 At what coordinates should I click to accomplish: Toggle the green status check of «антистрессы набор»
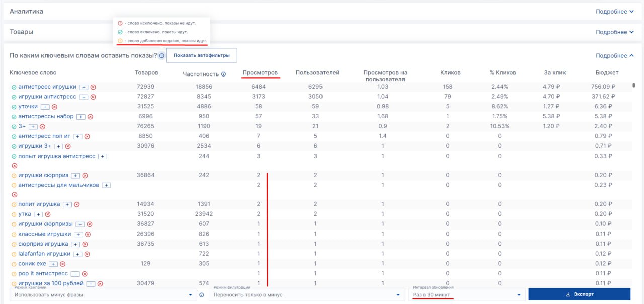click(14, 116)
